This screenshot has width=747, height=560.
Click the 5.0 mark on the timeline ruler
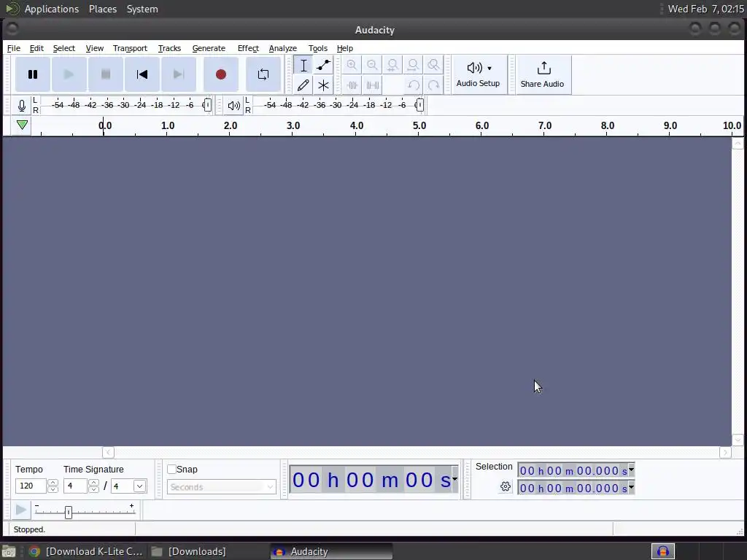419,125
